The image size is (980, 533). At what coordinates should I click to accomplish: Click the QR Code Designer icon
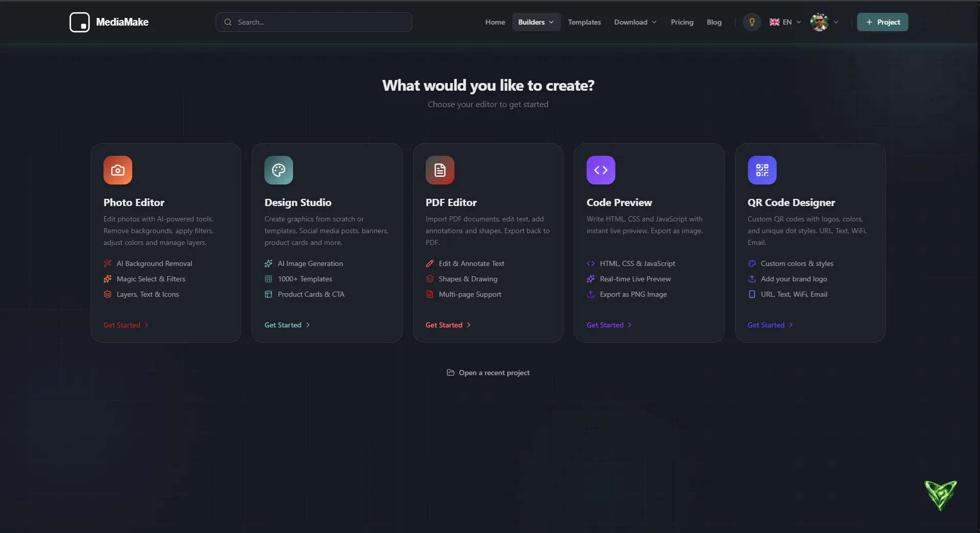point(762,170)
